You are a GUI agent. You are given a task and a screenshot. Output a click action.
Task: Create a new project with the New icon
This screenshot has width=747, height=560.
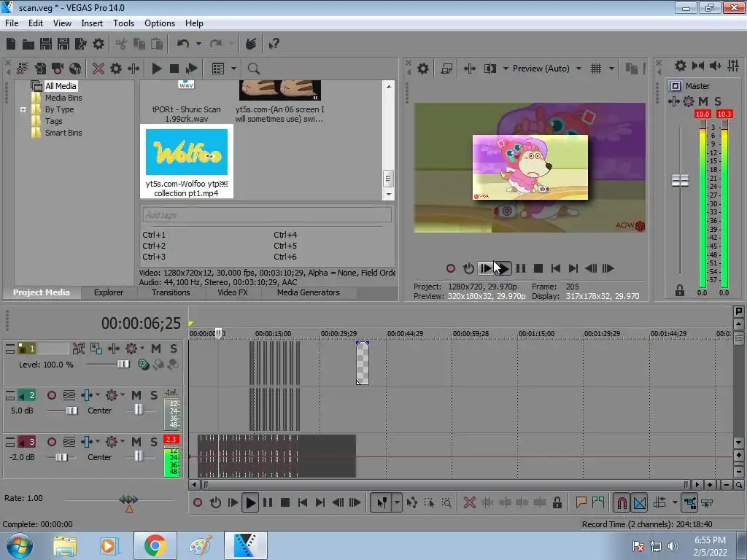[x=11, y=44]
